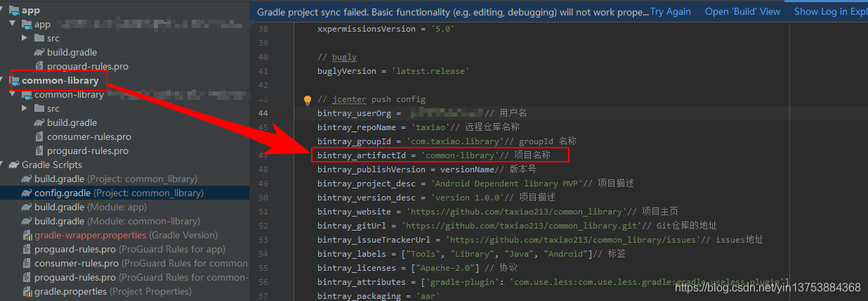Click gutter line number 38

(x=263, y=29)
